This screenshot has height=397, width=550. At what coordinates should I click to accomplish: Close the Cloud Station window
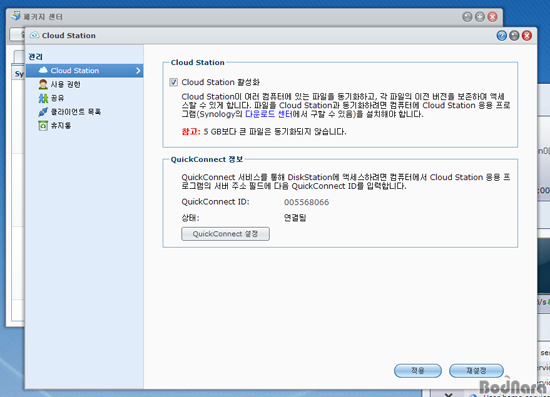pyautogui.click(x=527, y=35)
